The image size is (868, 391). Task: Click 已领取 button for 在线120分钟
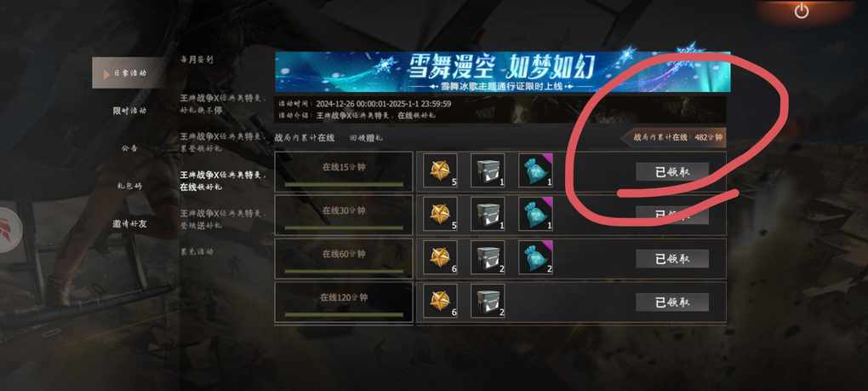pos(672,302)
